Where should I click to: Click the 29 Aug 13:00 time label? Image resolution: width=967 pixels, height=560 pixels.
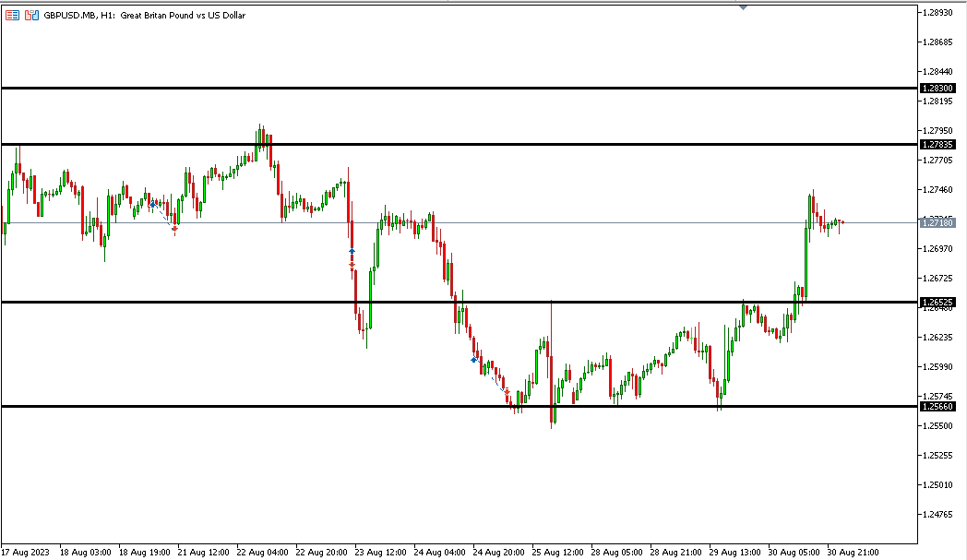pos(735,552)
